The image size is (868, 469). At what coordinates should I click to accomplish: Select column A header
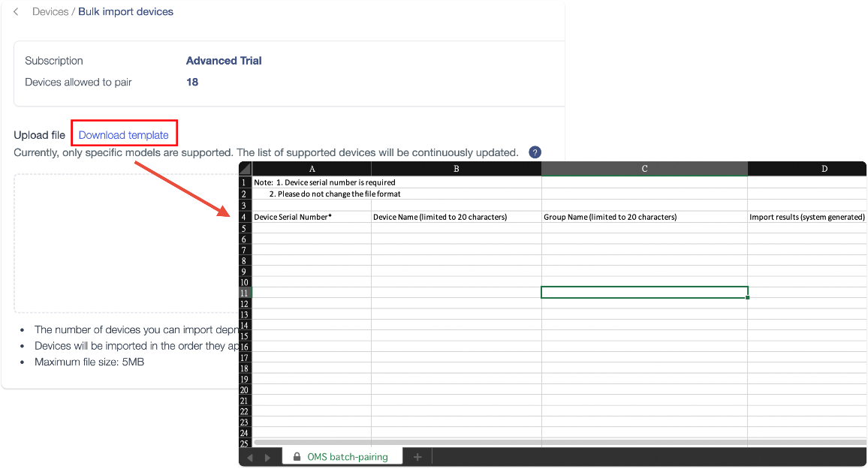(x=312, y=169)
